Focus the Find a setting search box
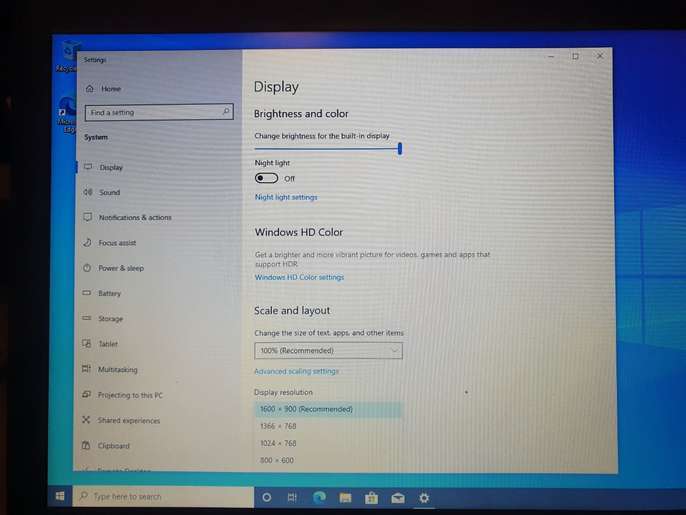The width and height of the screenshot is (686, 515). tap(159, 112)
